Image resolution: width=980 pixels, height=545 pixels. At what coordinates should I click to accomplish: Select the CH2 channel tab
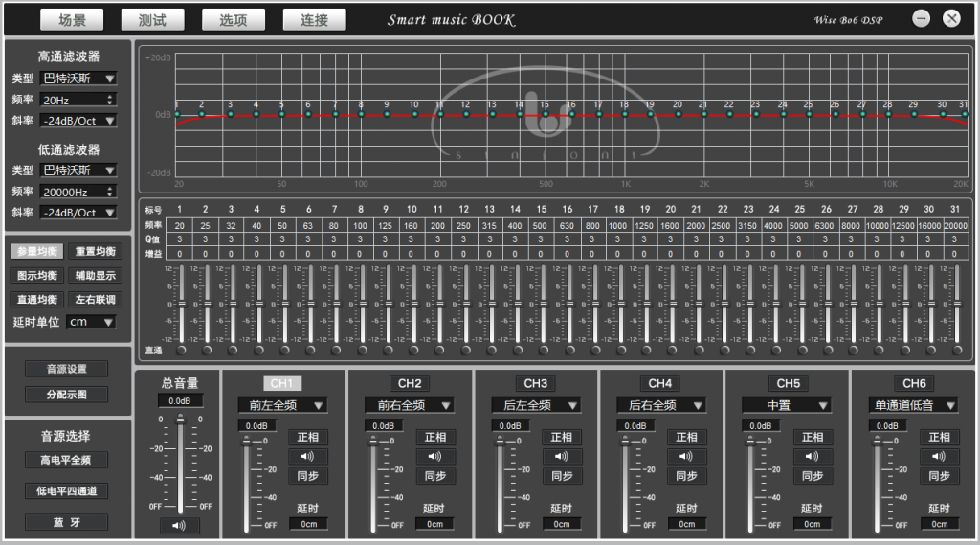410,383
